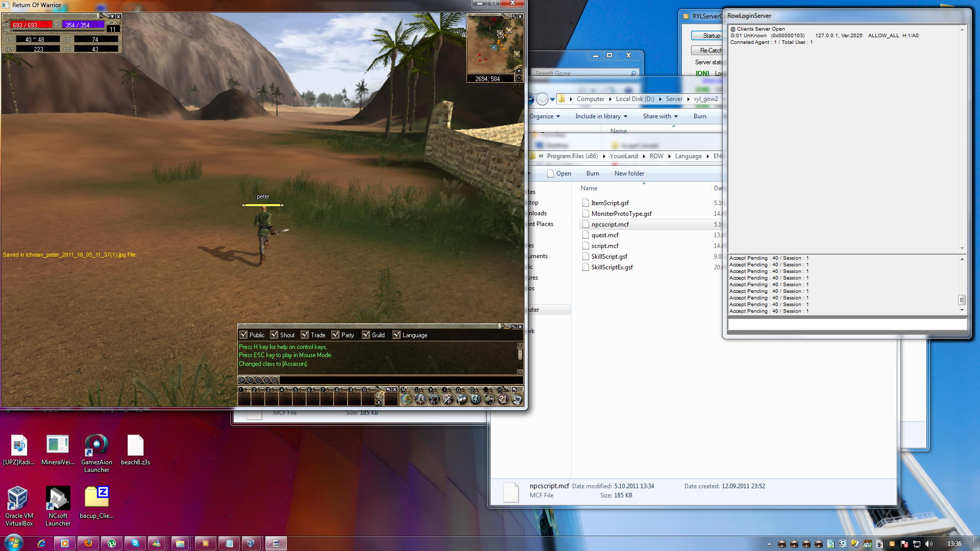Disable the Guild chat checkbox
Image resolution: width=980 pixels, height=551 pixels.
point(366,335)
